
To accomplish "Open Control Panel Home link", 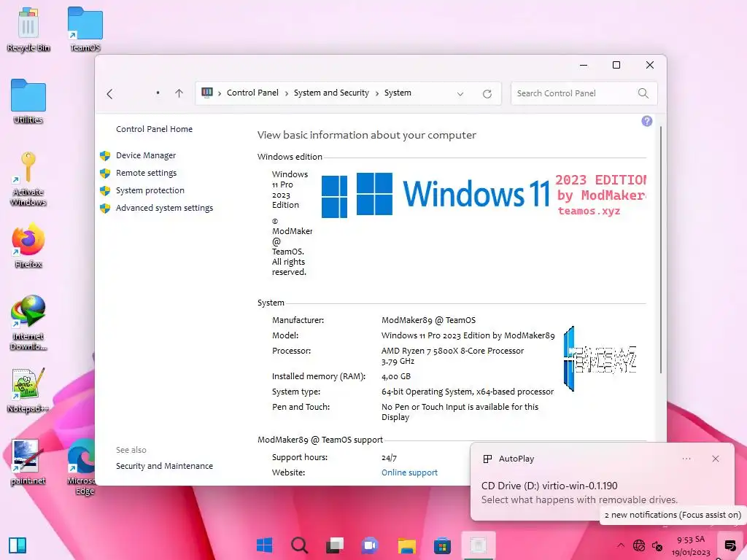I will pyautogui.click(x=154, y=129).
